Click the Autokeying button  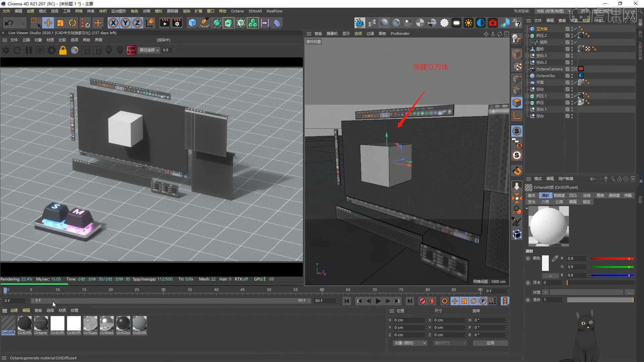(432, 301)
